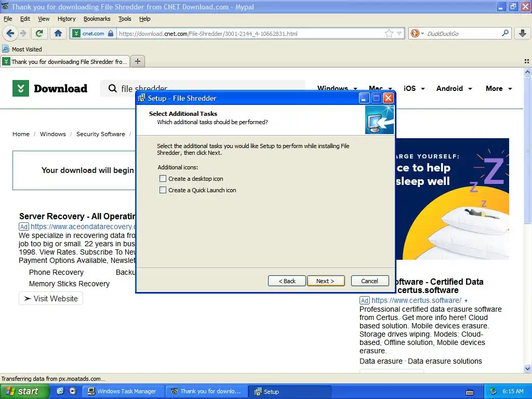Click the padlock site security icon
This screenshot has height=399, width=532.
tap(111, 33)
